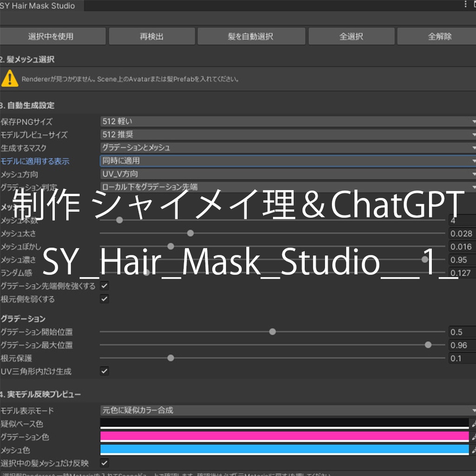
Task: Open the window options kebab menu
Action: point(465,4)
